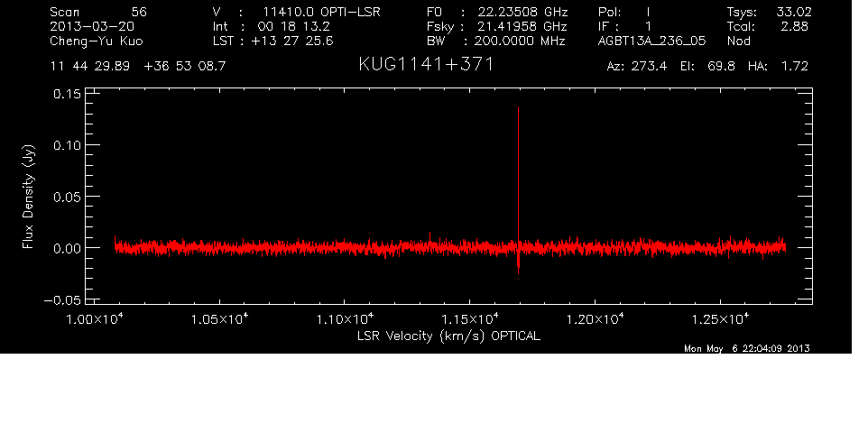Select the IF: 1 field
The image size is (868, 442).
624,26
